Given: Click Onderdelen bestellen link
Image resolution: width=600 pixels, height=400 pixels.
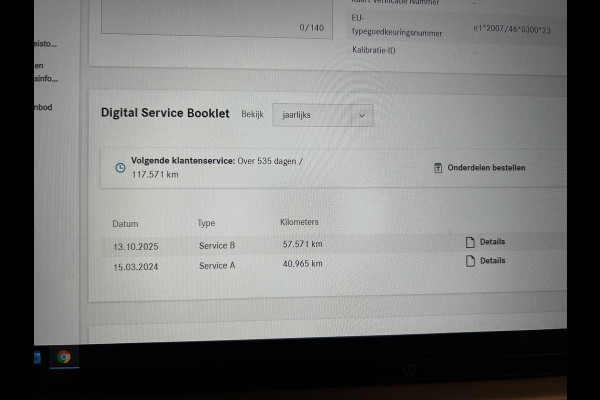Looking at the screenshot, I should 486,168.
